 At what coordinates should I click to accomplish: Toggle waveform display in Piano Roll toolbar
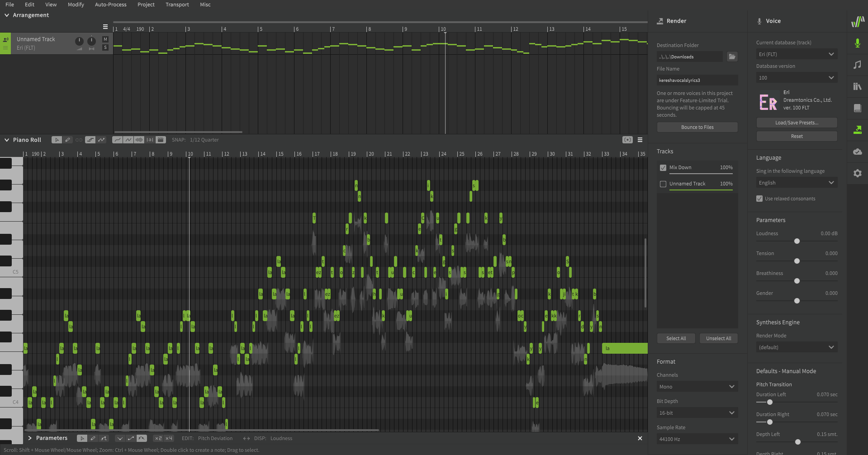pos(139,140)
